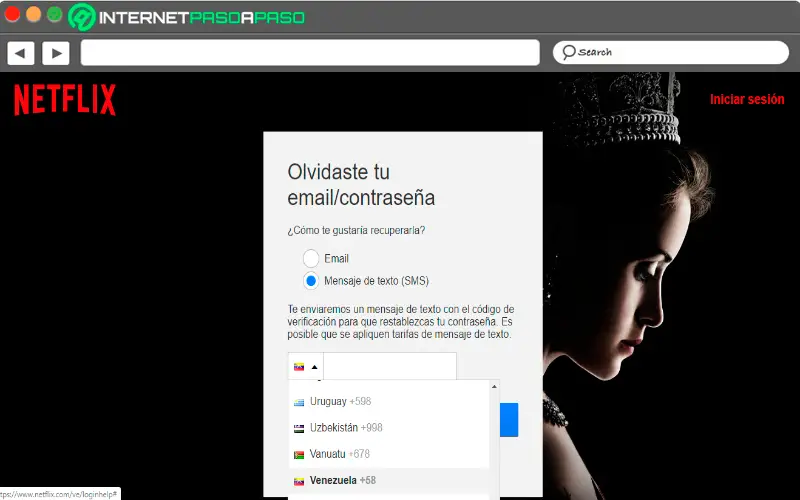Viewport: 800px width, 500px height.
Task: Click the phone number input field
Action: click(x=390, y=366)
